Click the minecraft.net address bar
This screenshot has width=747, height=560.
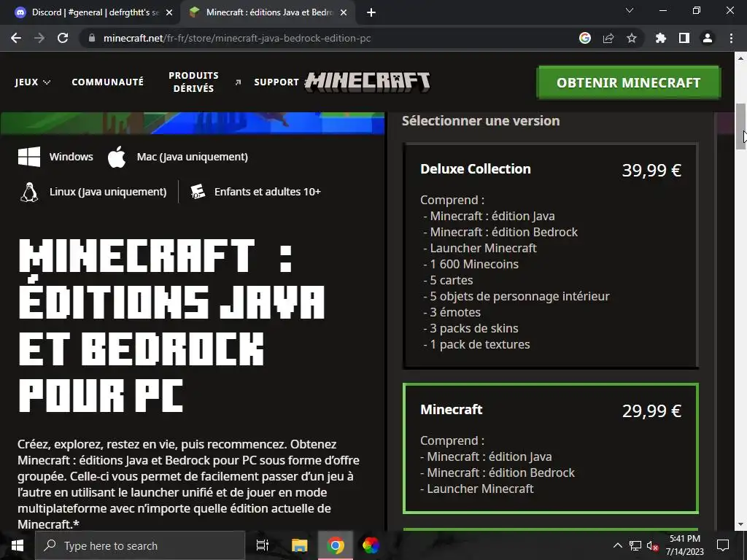point(237,38)
